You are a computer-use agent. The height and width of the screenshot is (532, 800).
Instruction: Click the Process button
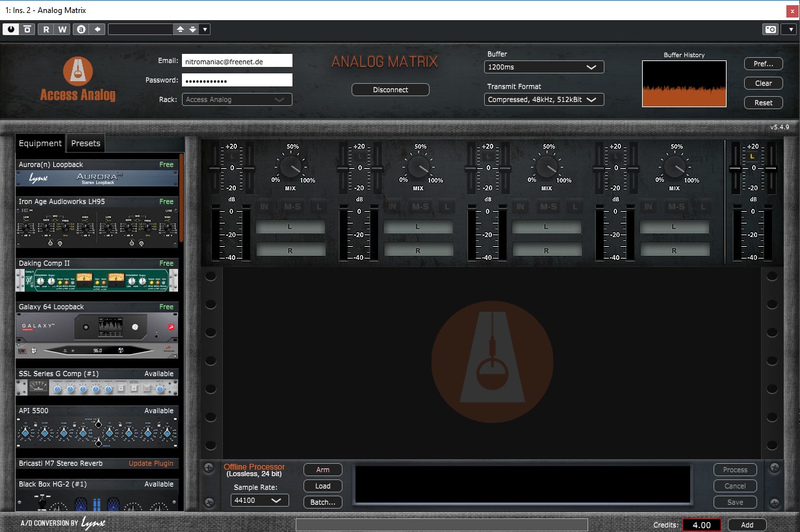pos(735,470)
